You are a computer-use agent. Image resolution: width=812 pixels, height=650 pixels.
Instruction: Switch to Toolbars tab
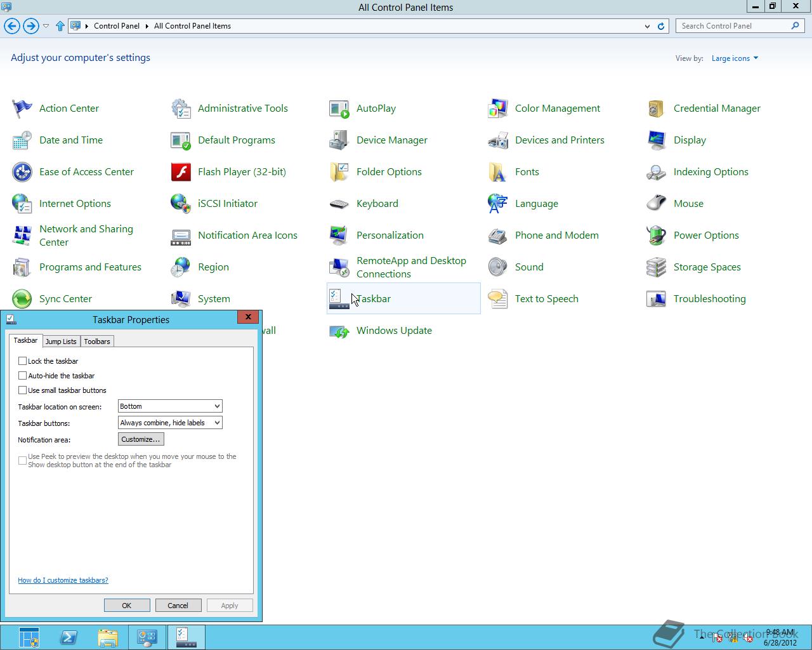click(97, 342)
